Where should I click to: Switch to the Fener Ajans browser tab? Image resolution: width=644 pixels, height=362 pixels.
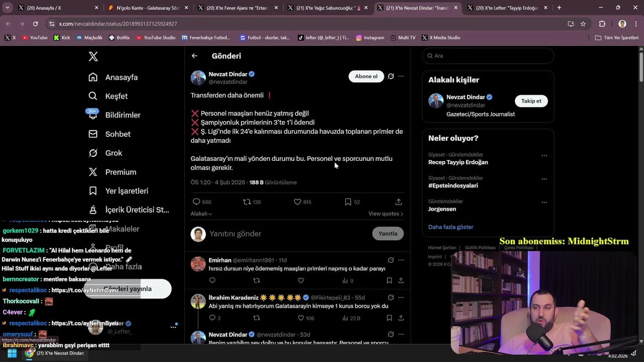pos(236,8)
